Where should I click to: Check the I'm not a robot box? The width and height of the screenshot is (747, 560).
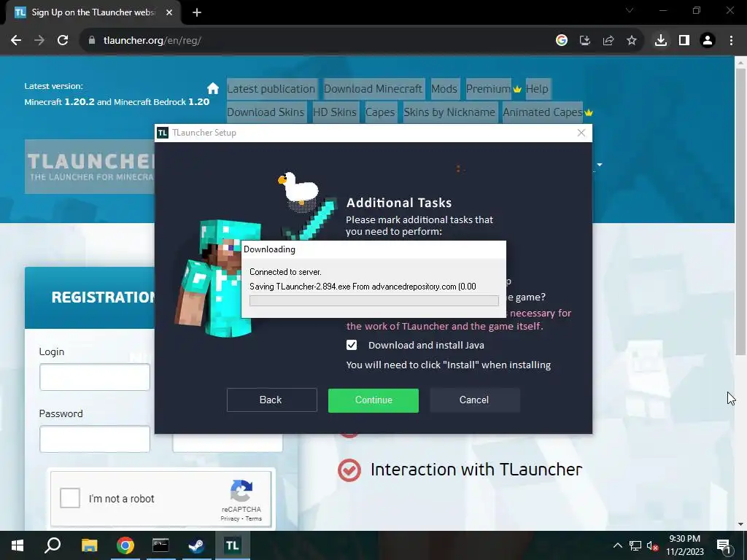point(70,498)
